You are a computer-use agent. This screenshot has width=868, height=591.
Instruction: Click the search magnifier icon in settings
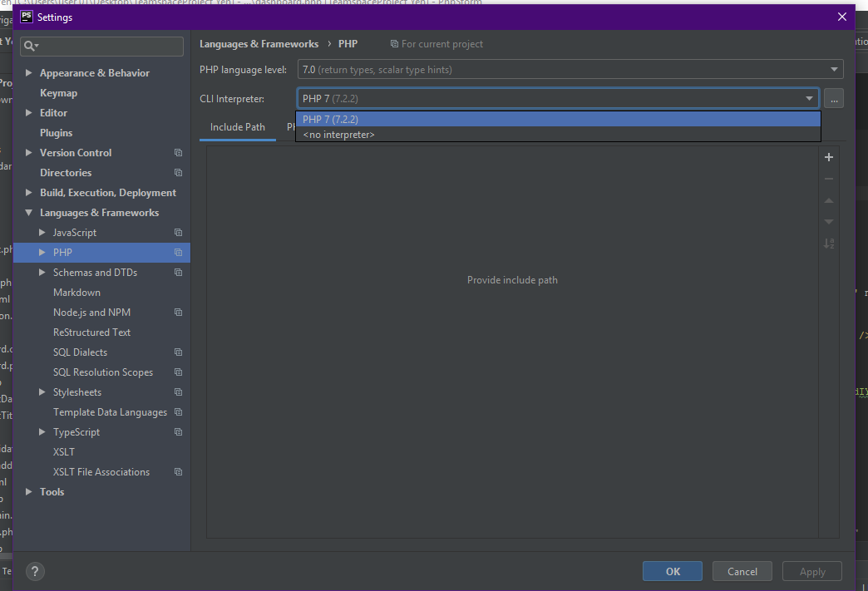(x=31, y=46)
